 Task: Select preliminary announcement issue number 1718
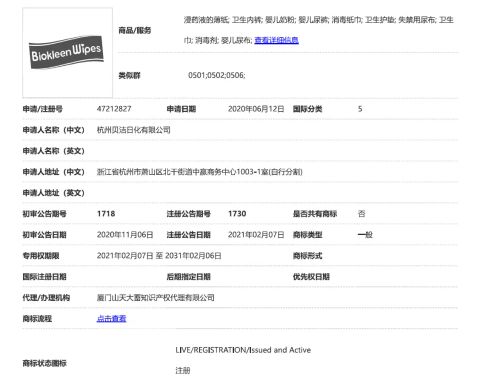pos(106,214)
